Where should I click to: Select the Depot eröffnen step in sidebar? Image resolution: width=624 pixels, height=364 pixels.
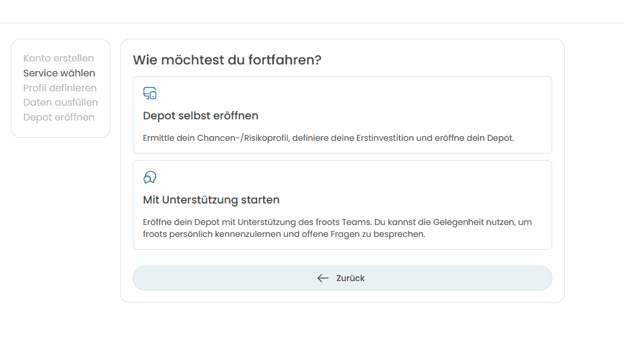click(x=59, y=118)
